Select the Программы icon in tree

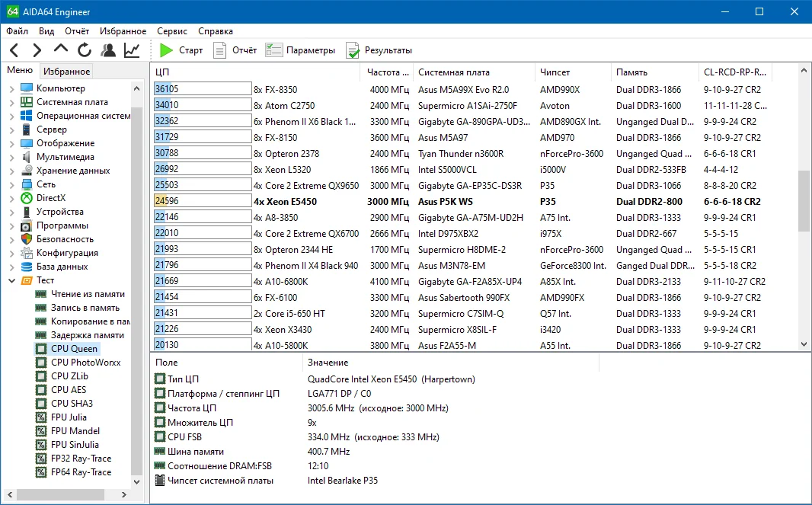pos(27,225)
